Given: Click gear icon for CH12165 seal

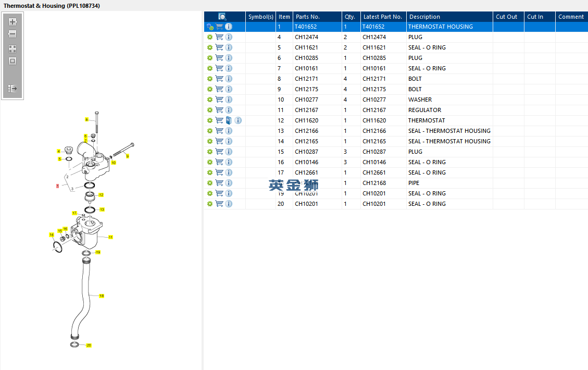Looking at the screenshot, I should pos(209,141).
